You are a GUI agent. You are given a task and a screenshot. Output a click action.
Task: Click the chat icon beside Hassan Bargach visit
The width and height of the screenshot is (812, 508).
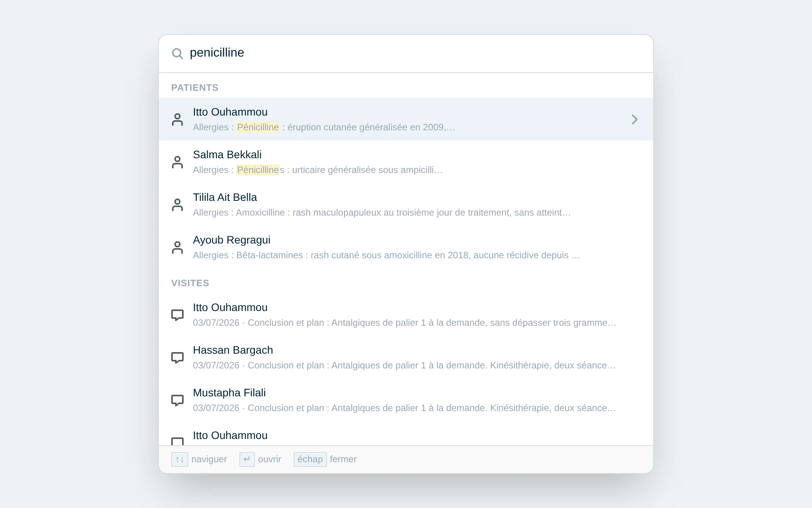pyautogui.click(x=177, y=358)
